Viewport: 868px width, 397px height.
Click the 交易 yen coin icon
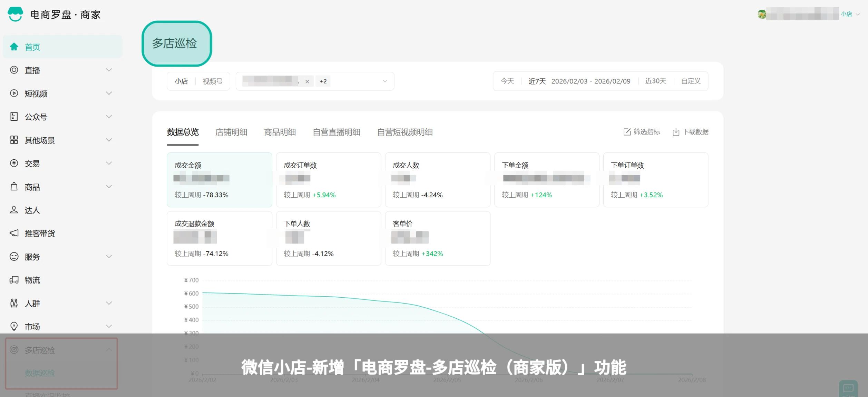(x=14, y=163)
